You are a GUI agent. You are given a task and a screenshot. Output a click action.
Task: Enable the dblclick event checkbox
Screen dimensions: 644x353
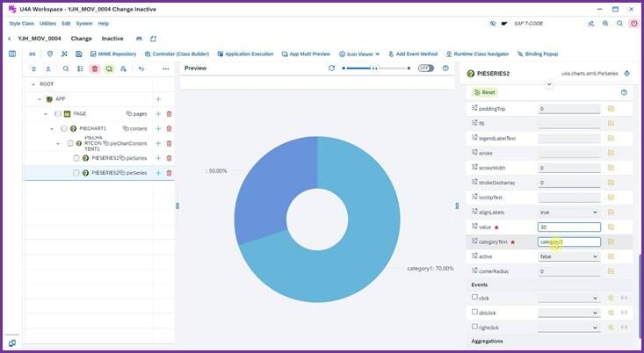pyautogui.click(x=474, y=312)
